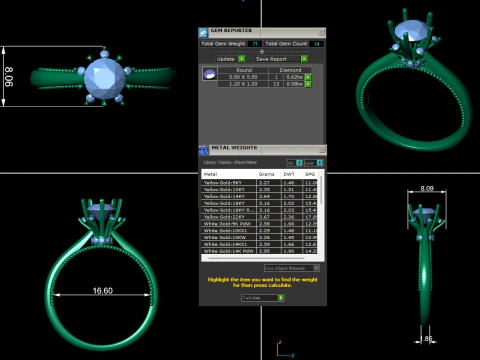480x360 pixels.
Task: Click the 3.67 grams value for 22KY
Action: 264,217
